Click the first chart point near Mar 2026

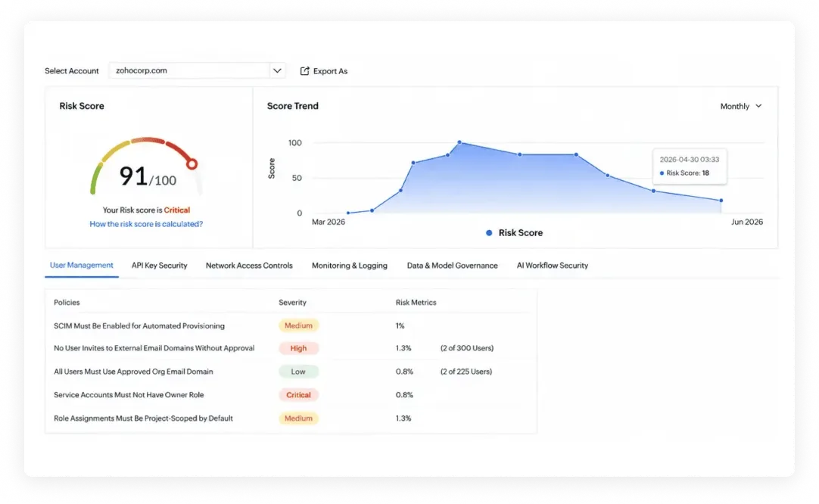pyautogui.click(x=348, y=213)
